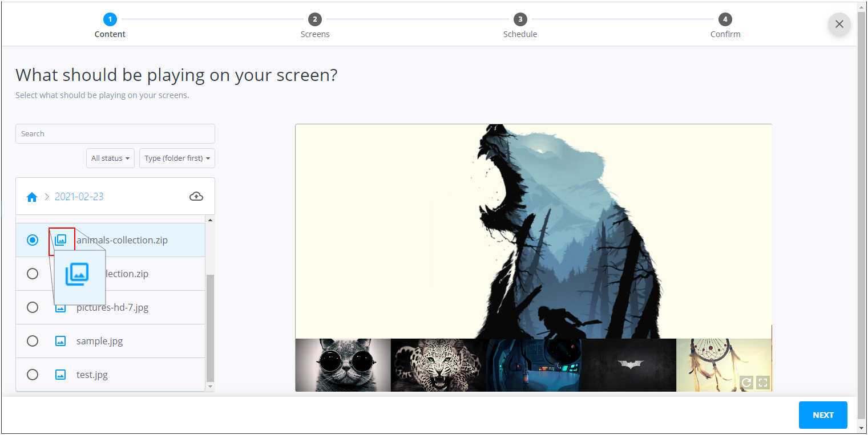The image size is (868, 435).
Task: Click the animals-collection.zip file name
Action: pos(122,240)
